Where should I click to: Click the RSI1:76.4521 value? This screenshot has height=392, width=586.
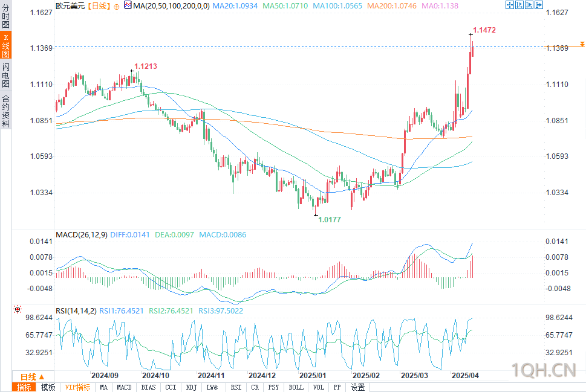coord(122,310)
